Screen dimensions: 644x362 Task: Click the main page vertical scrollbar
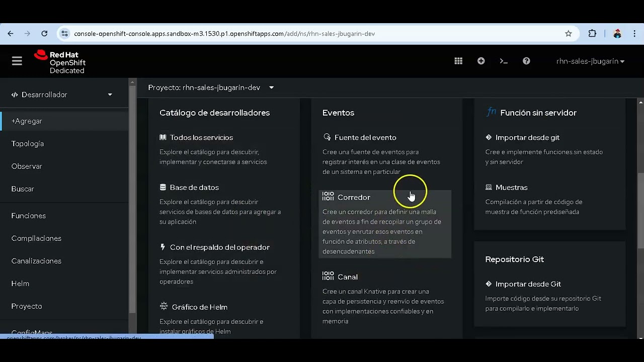click(640, 210)
